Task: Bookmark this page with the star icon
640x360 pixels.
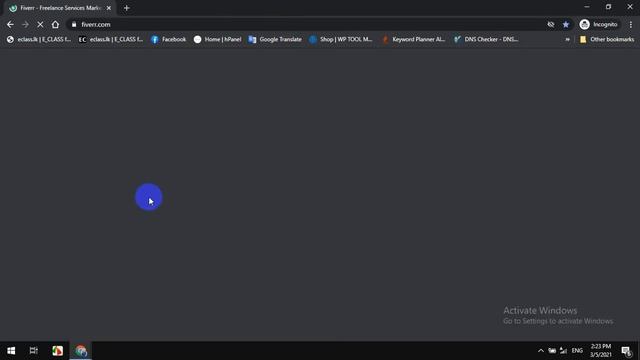Action: tap(566, 24)
